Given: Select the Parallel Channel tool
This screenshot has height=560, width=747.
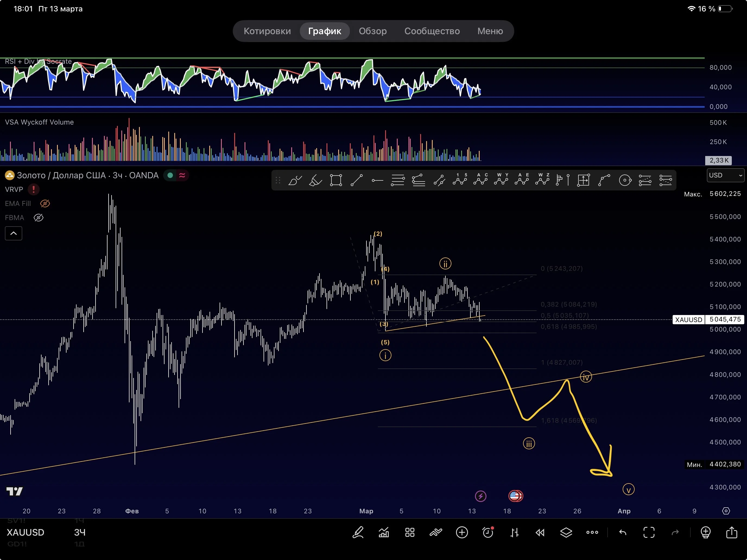Looking at the screenshot, I should (439, 181).
